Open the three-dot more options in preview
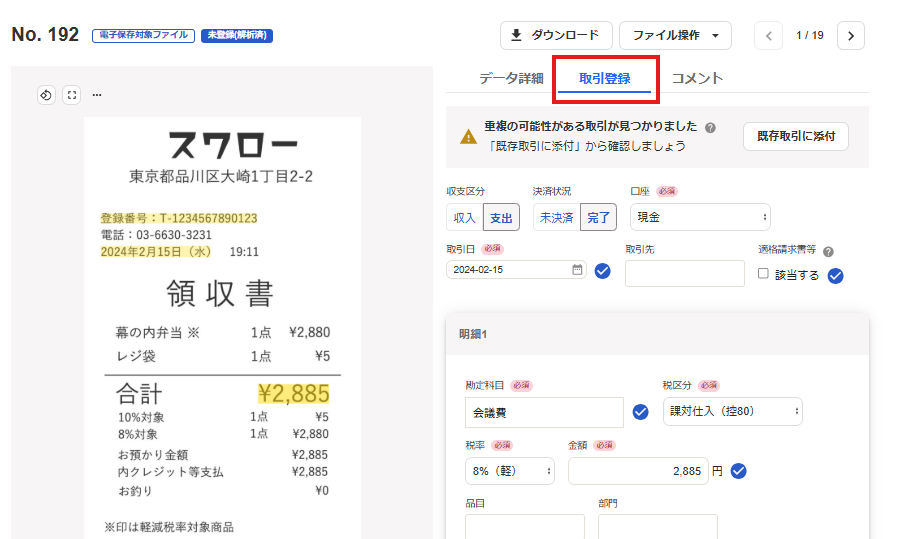The width and height of the screenshot is (904, 539). tap(97, 95)
